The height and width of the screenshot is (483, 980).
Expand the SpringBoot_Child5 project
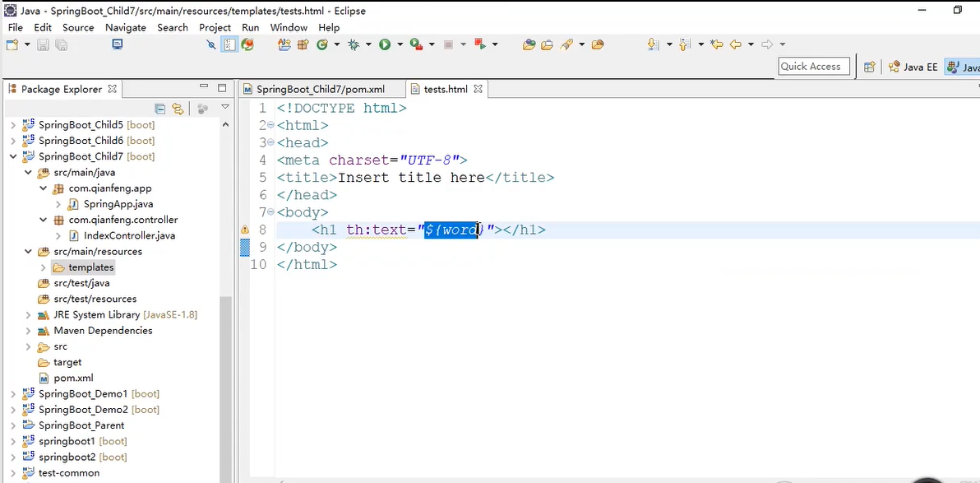pyautogui.click(x=13, y=124)
